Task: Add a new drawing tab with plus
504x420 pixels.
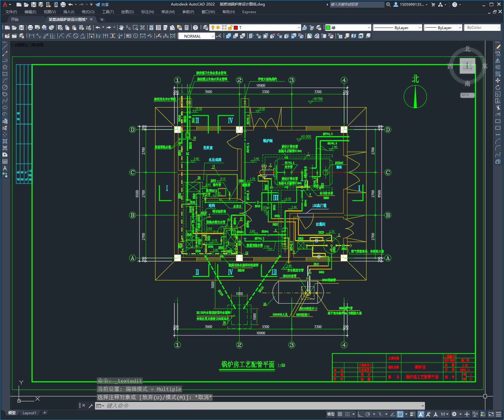Action: click(102, 20)
